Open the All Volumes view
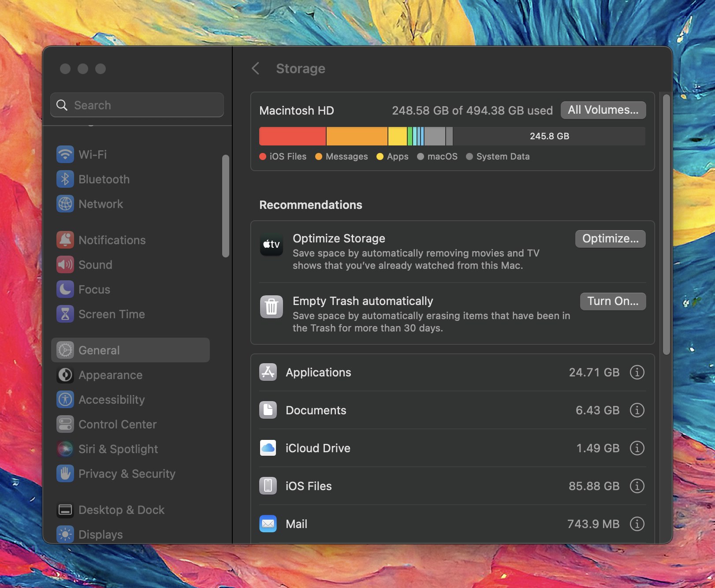 [x=603, y=110]
